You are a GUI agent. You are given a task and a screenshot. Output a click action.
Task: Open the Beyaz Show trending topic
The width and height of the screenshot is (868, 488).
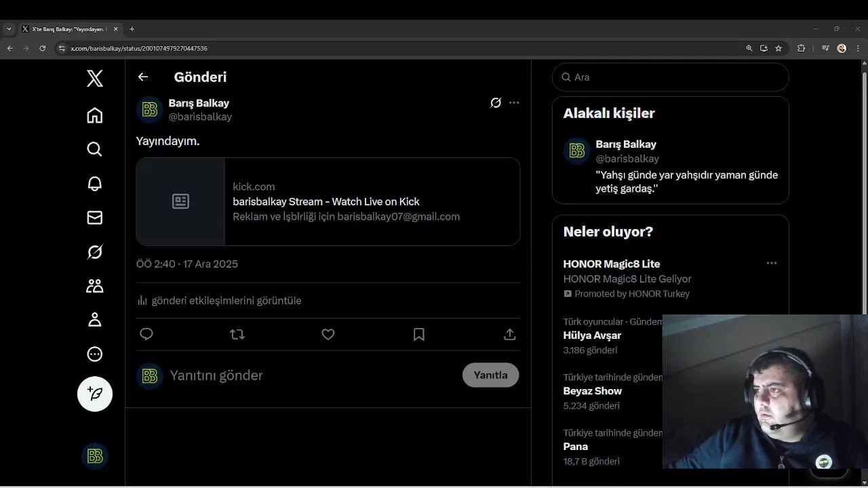593,391
